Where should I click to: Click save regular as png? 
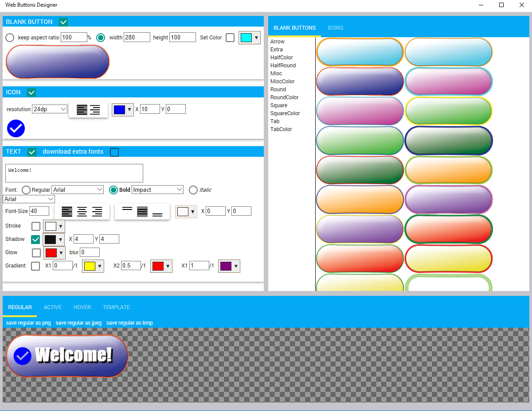pyautogui.click(x=28, y=323)
